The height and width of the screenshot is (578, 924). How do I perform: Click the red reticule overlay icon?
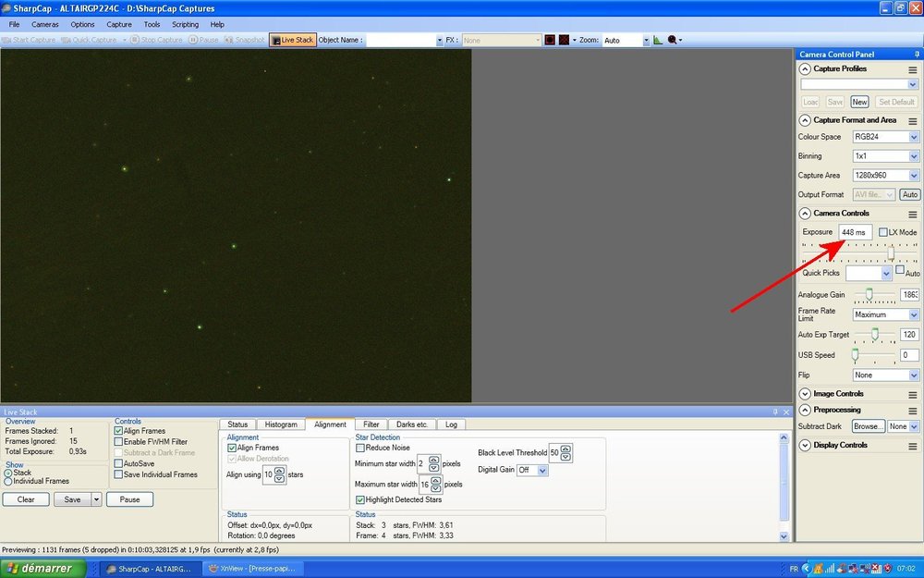click(x=550, y=40)
